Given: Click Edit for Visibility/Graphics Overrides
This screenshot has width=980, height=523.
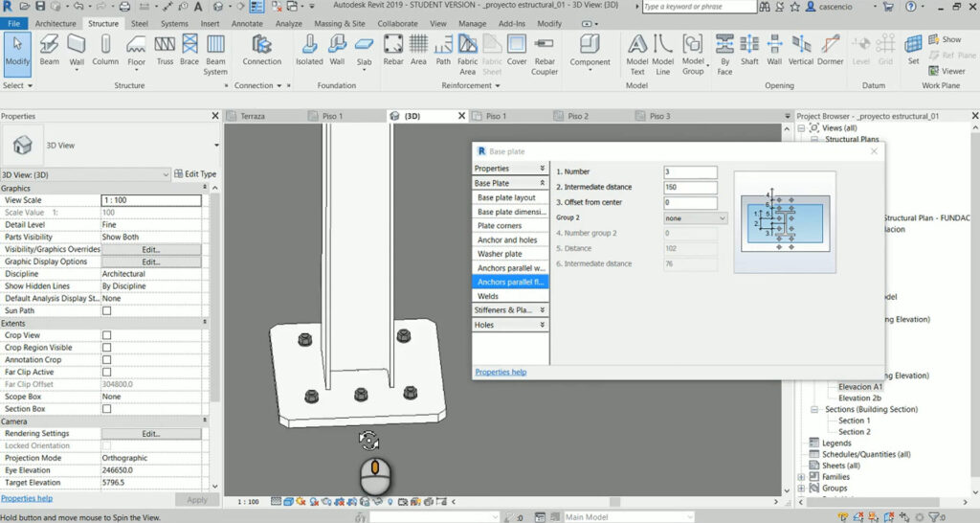Looking at the screenshot, I should (x=150, y=250).
